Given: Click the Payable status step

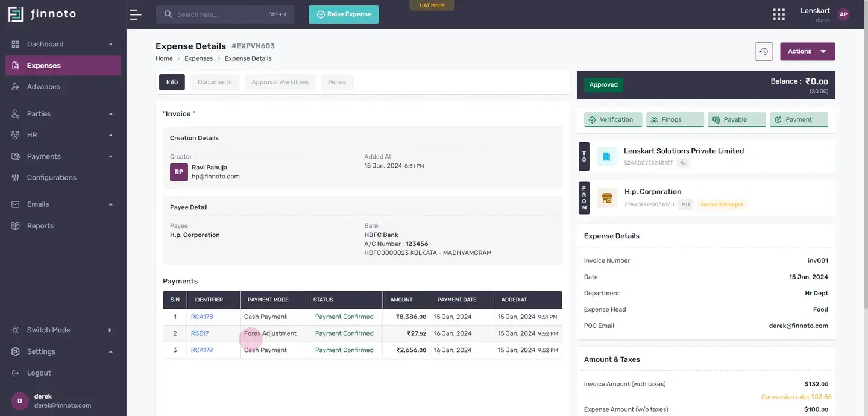Looking at the screenshot, I should [737, 119].
